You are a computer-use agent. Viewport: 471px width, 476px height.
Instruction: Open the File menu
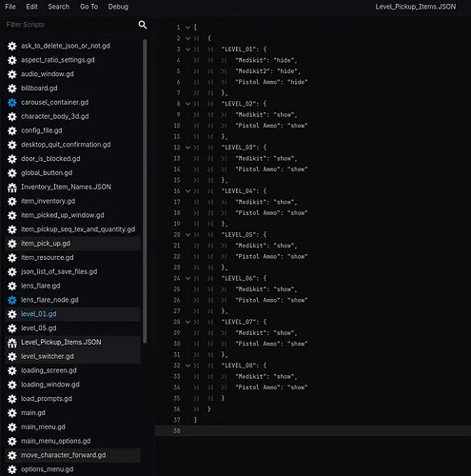(x=10, y=7)
